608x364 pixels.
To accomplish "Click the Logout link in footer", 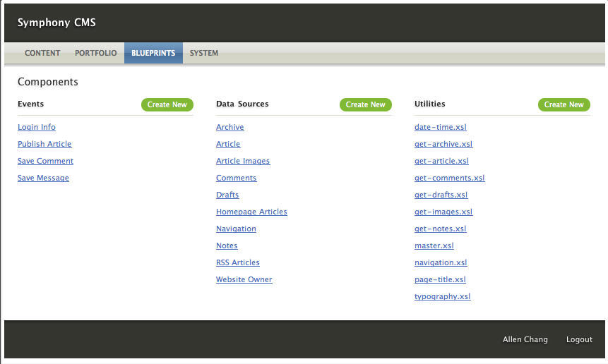I will (579, 339).
